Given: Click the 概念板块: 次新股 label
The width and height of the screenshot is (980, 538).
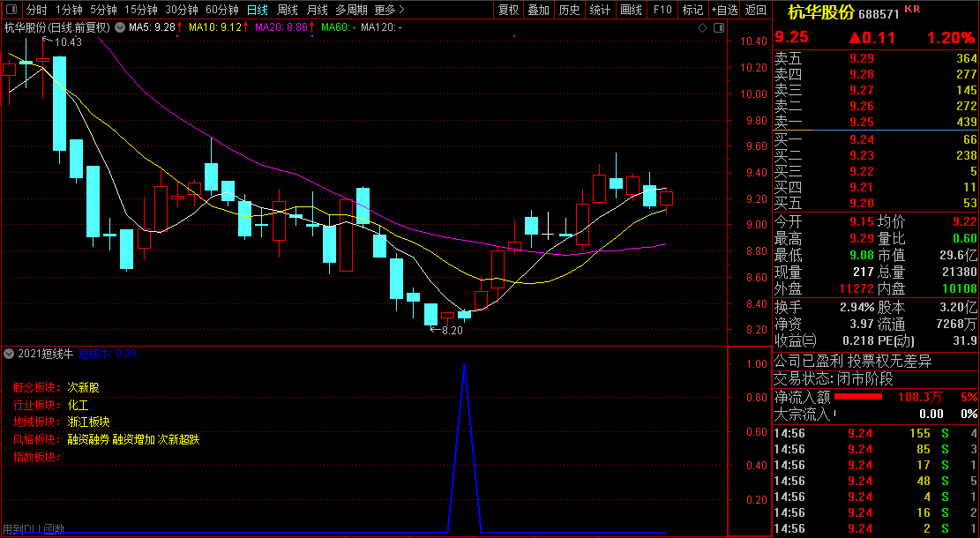Looking at the screenshot, I should (x=56, y=388).
